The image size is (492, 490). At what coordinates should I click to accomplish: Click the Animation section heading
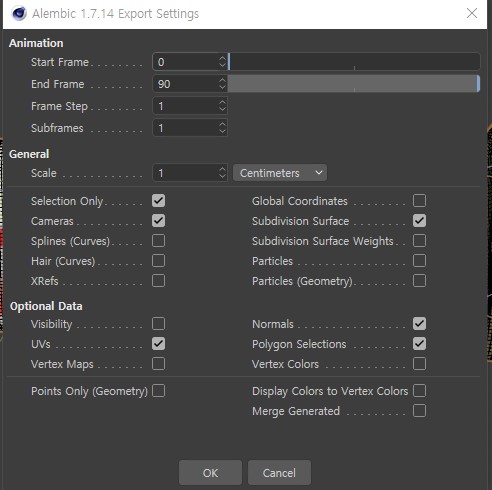[36, 43]
